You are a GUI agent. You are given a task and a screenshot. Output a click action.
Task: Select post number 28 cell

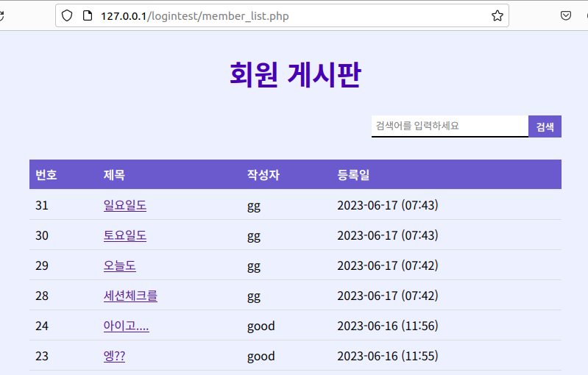click(x=42, y=296)
